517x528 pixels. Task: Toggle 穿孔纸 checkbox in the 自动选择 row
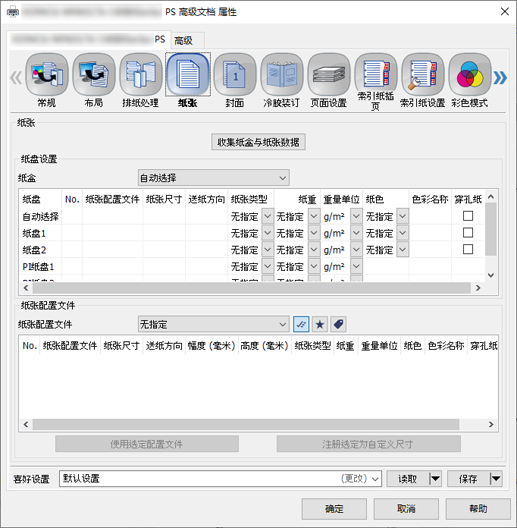pos(468,216)
